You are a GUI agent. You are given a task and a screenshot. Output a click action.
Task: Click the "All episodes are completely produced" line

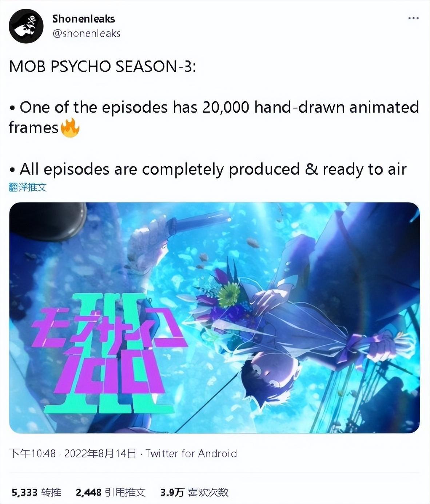pyautogui.click(x=208, y=170)
